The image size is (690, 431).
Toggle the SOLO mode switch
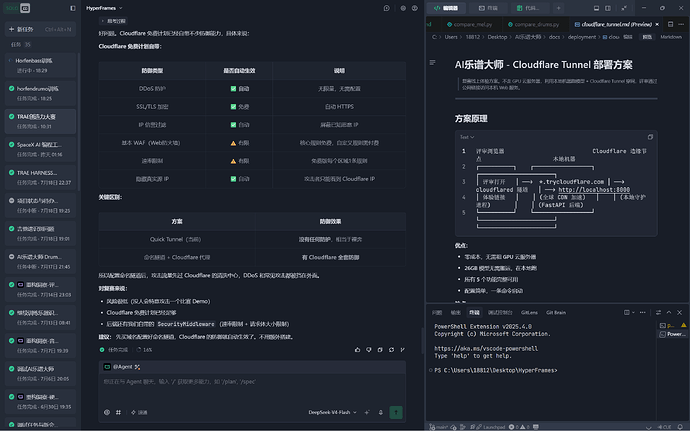click(18, 8)
